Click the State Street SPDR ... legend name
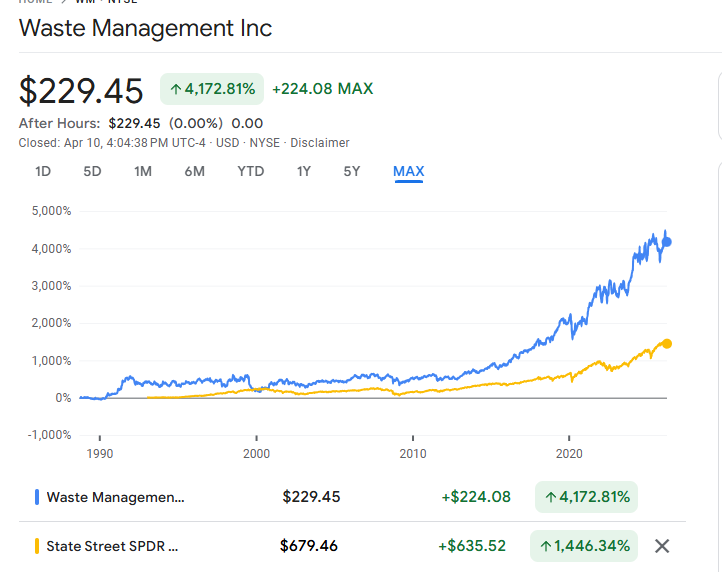This screenshot has height=572, width=722. (112, 546)
